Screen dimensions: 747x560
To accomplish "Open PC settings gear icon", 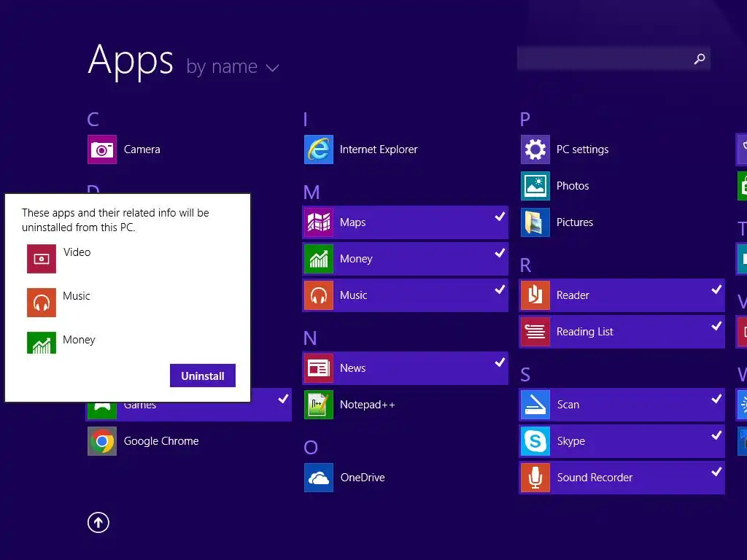I will [535, 149].
